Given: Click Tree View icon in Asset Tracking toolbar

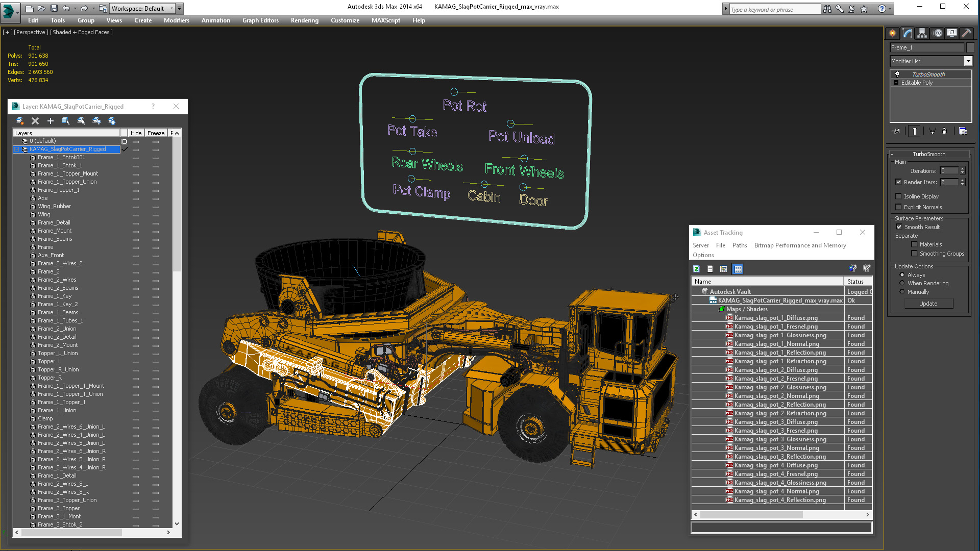Looking at the screenshot, I should coord(724,269).
